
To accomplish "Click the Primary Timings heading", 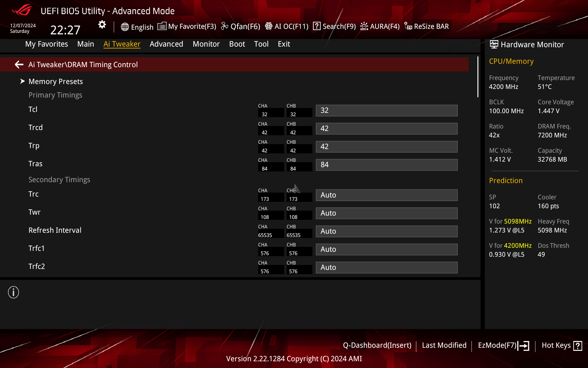I will [x=55, y=95].
